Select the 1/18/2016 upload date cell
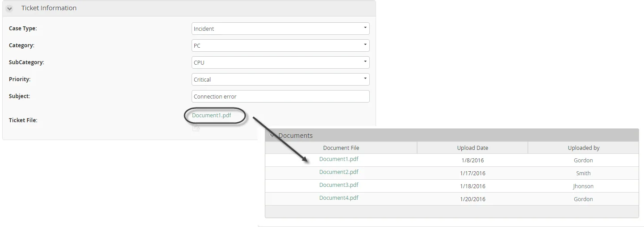Image resolution: width=644 pixels, height=227 pixels. click(473, 186)
